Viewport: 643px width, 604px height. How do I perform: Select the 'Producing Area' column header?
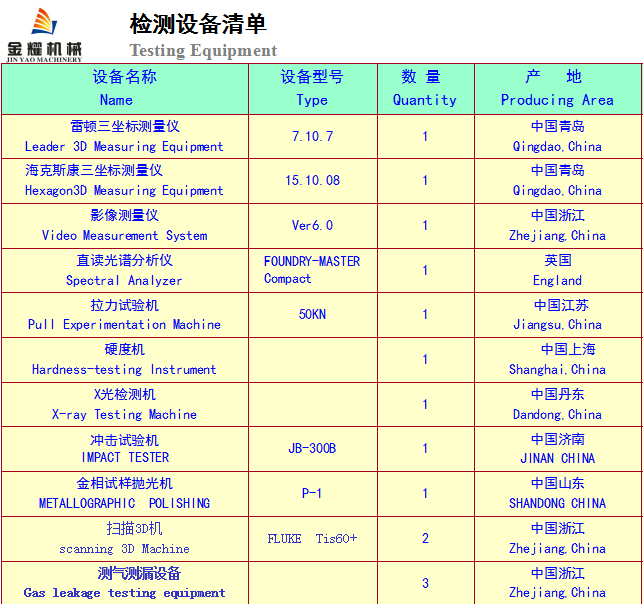(557, 88)
